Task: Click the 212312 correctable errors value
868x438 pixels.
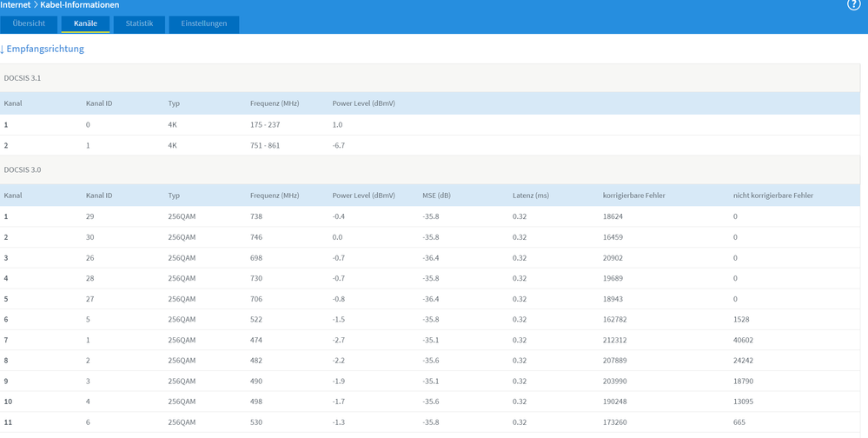Action: click(x=614, y=341)
